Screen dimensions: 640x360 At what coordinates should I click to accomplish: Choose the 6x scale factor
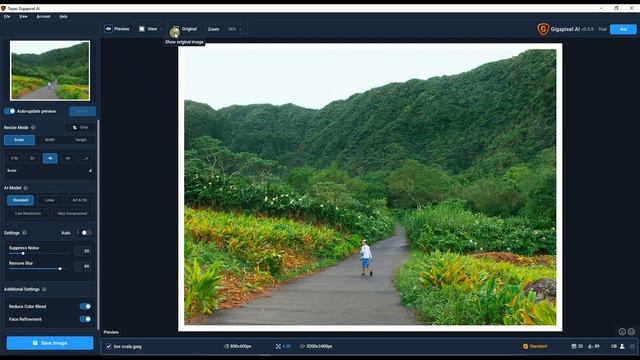[68, 158]
